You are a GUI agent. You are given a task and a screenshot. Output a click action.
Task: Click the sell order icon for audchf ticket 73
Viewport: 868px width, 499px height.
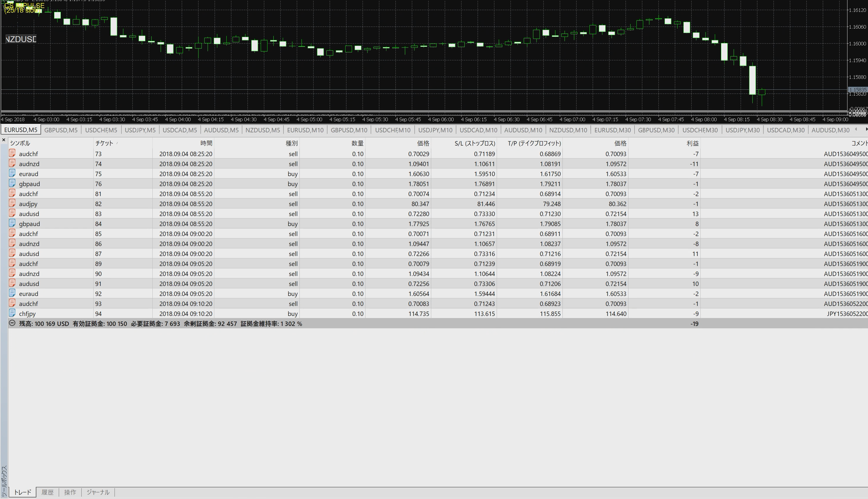tap(12, 153)
